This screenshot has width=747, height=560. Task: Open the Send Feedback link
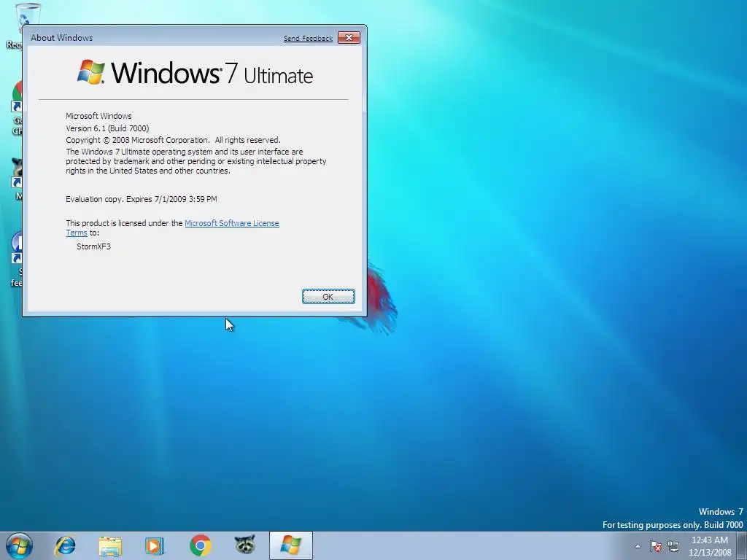pyautogui.click(x=309, y=39)
